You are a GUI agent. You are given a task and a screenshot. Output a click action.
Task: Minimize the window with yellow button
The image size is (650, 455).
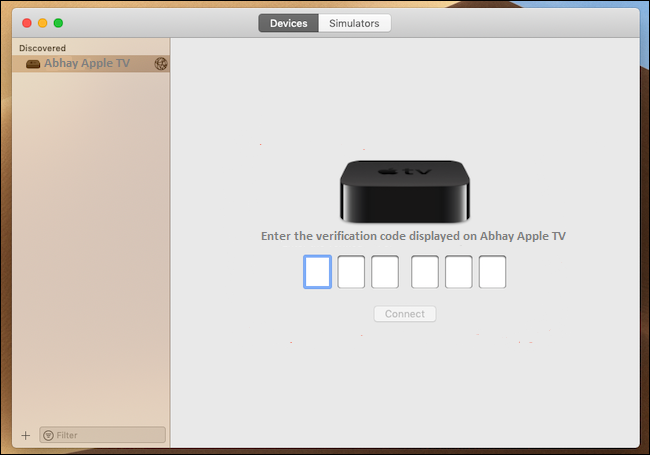pos(43,23)
